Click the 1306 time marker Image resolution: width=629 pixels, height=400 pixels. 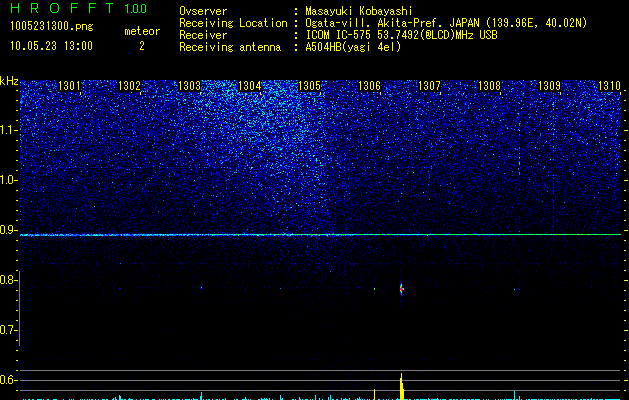pyautogui.click(x=369, y=86)
